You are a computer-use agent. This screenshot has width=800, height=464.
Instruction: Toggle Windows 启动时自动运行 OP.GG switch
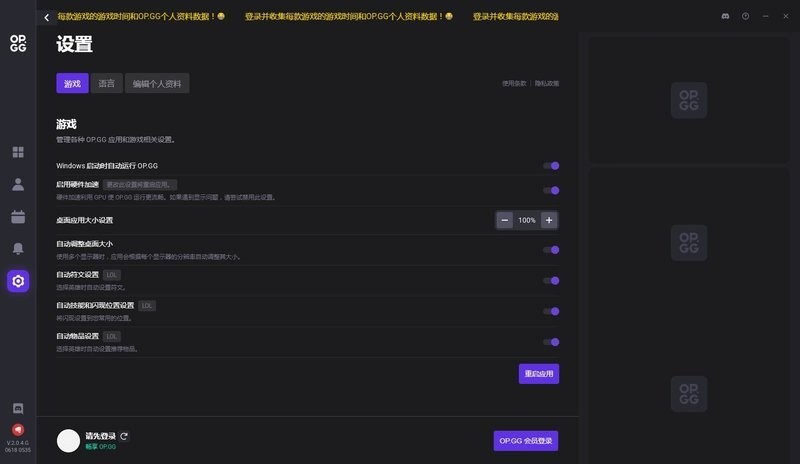click(551, 166)
